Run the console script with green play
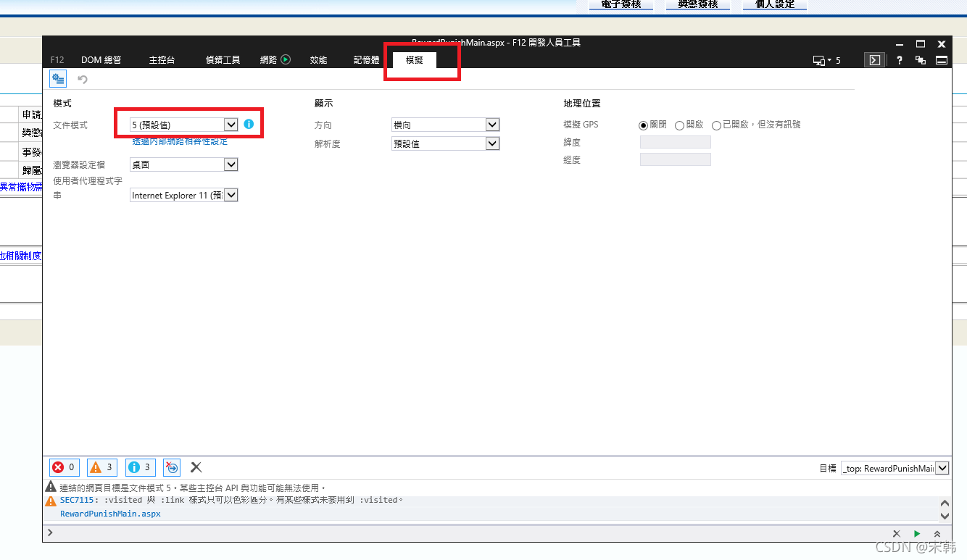 [917, 533]
